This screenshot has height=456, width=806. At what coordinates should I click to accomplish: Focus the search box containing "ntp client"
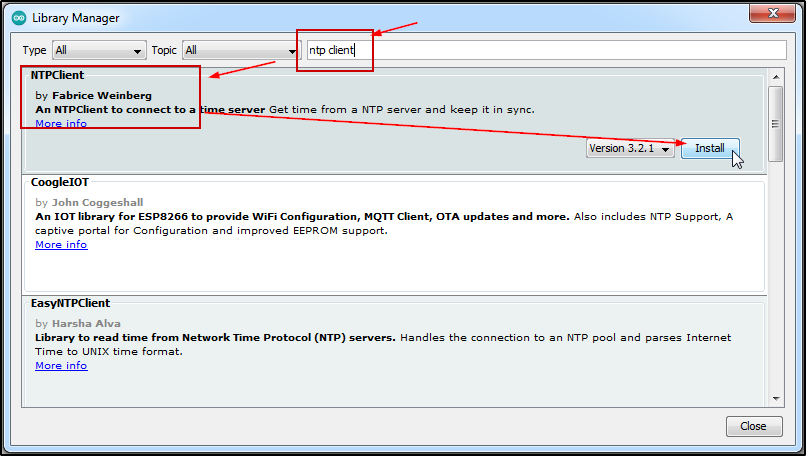(x=540, y=50)
